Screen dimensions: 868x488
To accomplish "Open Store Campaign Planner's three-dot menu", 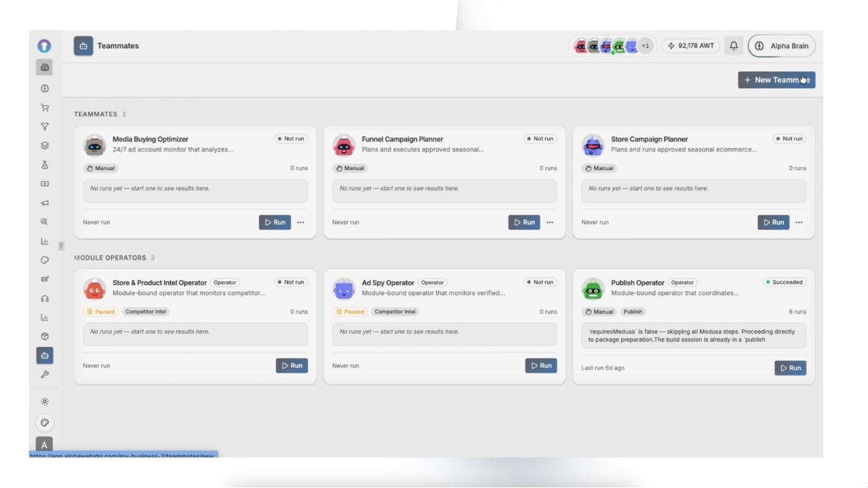I will pos(800,222).
